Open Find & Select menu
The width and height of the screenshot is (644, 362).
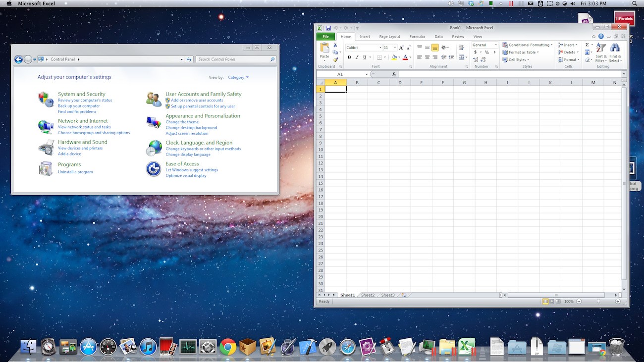(615, 52)
